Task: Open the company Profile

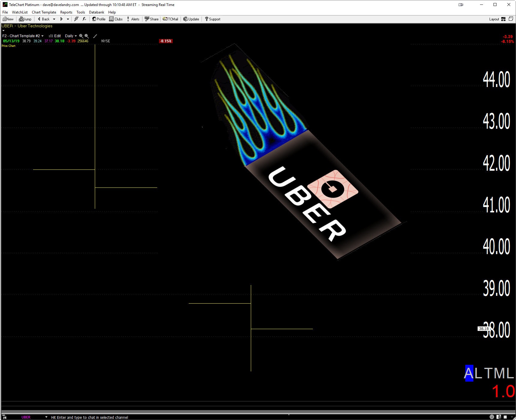Action: (99, 19)
